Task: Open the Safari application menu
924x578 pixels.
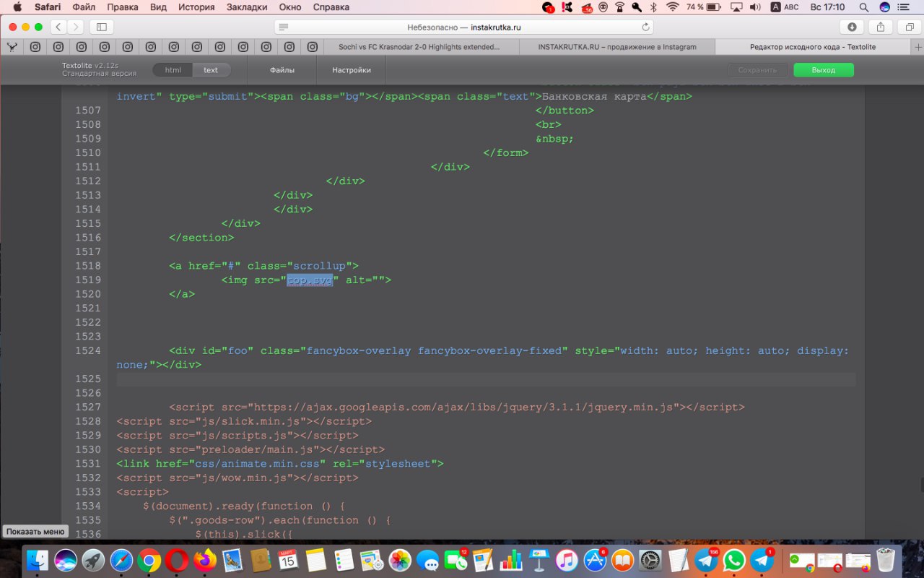Action: (48, 7)
